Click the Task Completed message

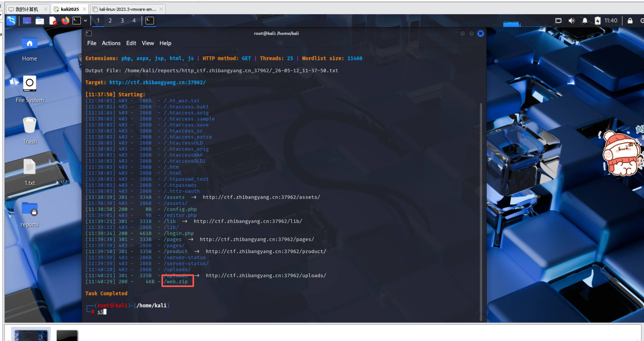click(106, 293)
